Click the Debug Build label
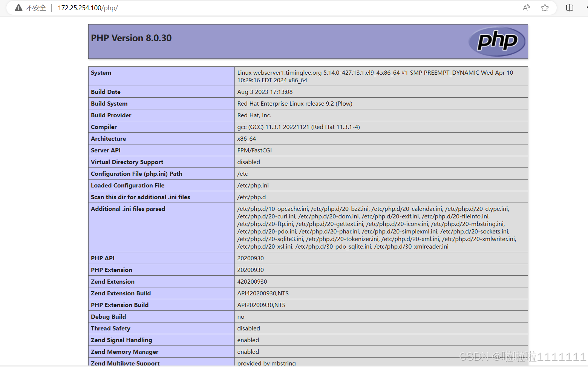Viewport: 588px width, 367px height. coord(108,317)
